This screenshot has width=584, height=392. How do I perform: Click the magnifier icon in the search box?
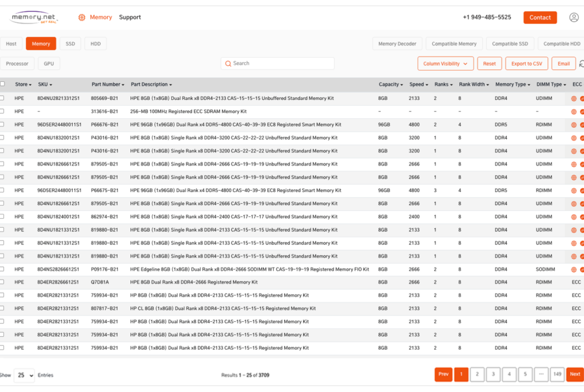[228, 64]
